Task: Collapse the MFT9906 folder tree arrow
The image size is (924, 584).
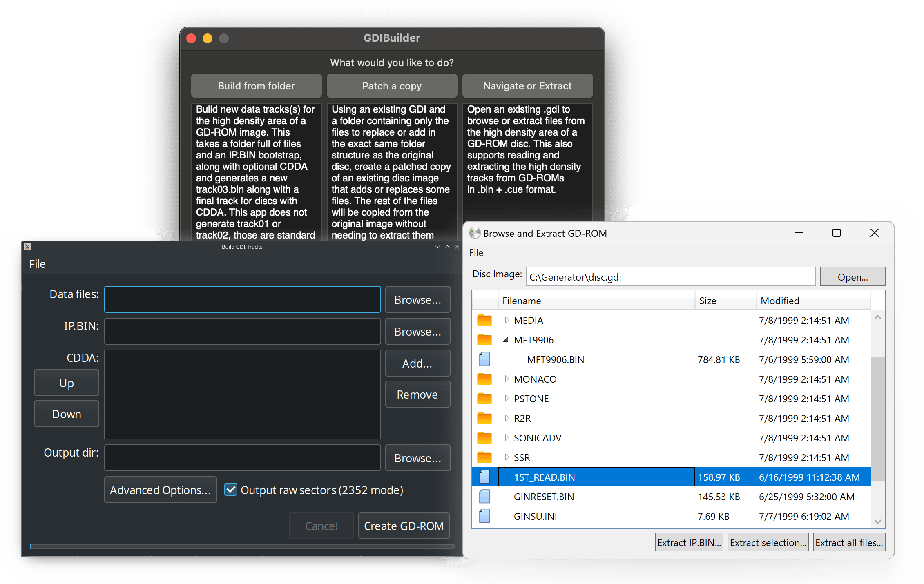Action: click(506, 339)
